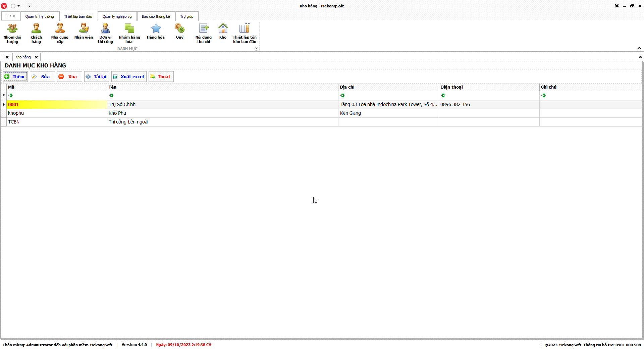
Task: Select cell with code 0001
Action: coord(57,104)
